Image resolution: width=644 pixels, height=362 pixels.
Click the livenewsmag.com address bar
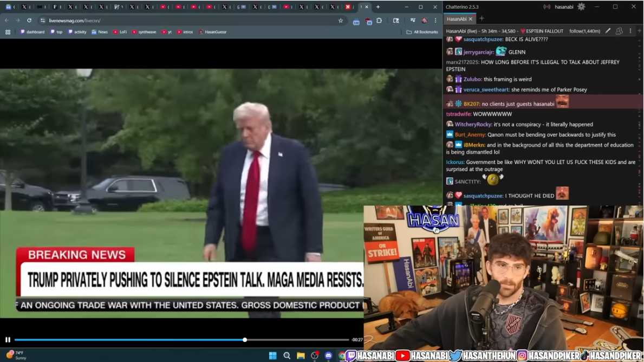click(x=193, y=20)
